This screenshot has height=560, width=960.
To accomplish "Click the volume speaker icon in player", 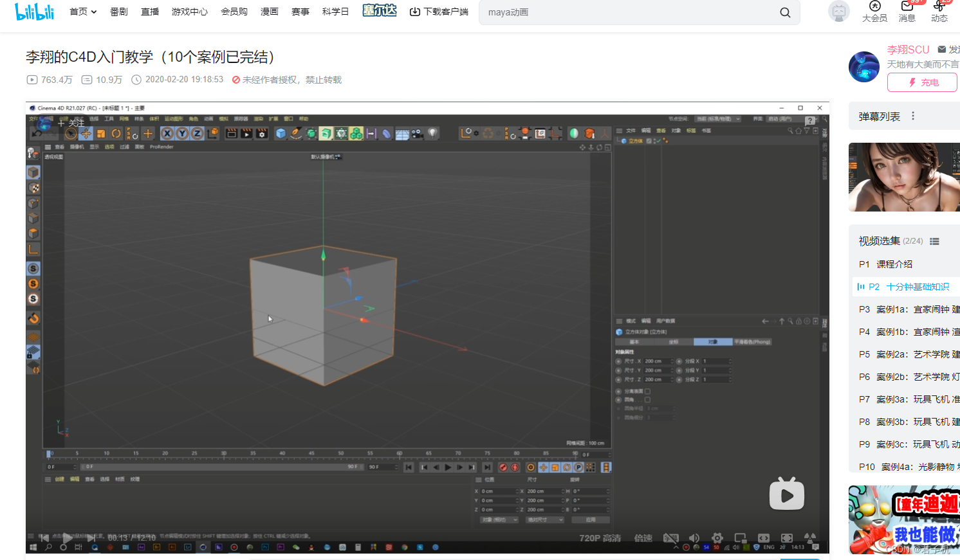I will click(x=694, y=538).
